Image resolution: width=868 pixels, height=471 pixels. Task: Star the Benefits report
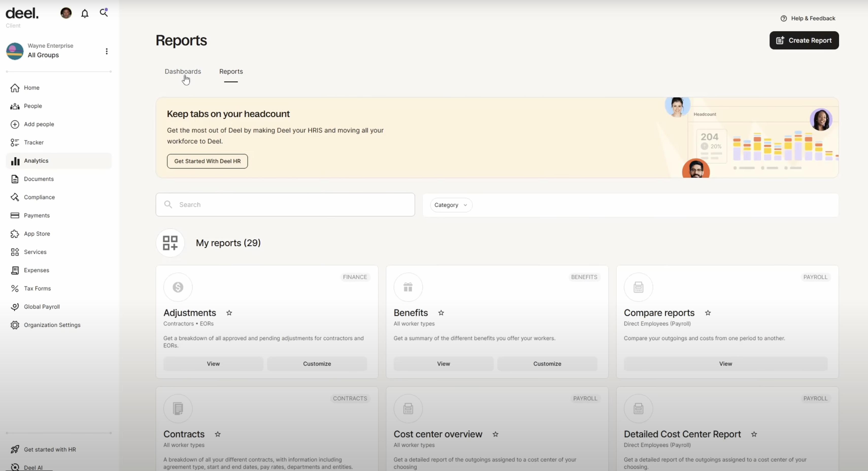441,313
